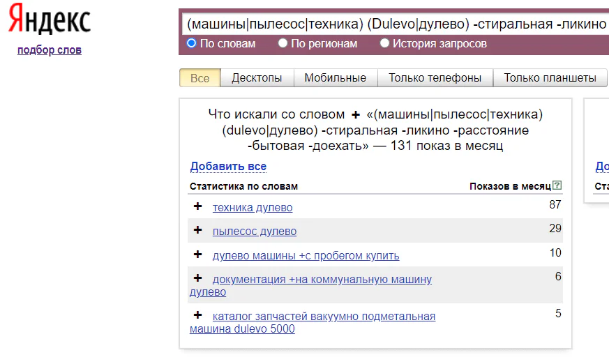Select the По словам radio button

point(191,43)
